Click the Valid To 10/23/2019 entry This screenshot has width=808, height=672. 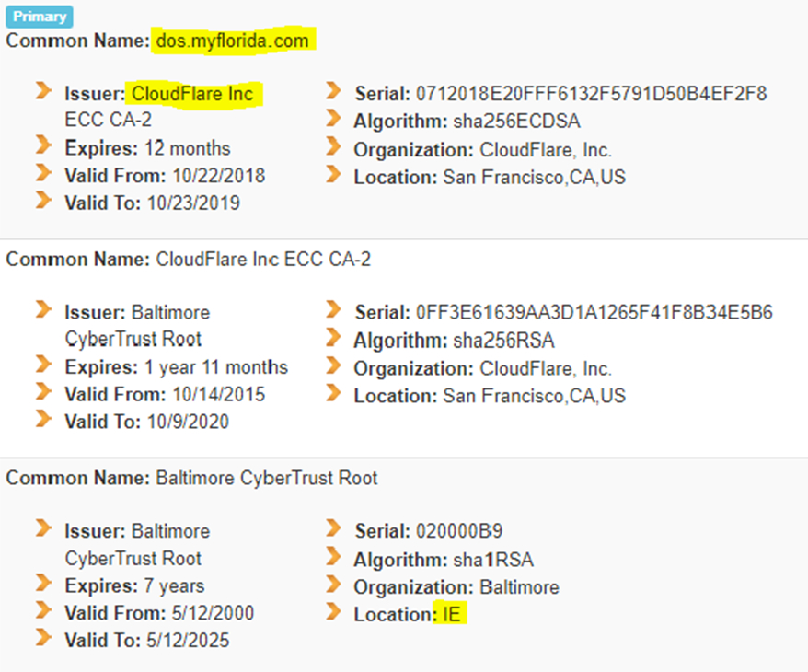[x=153, y=203]
